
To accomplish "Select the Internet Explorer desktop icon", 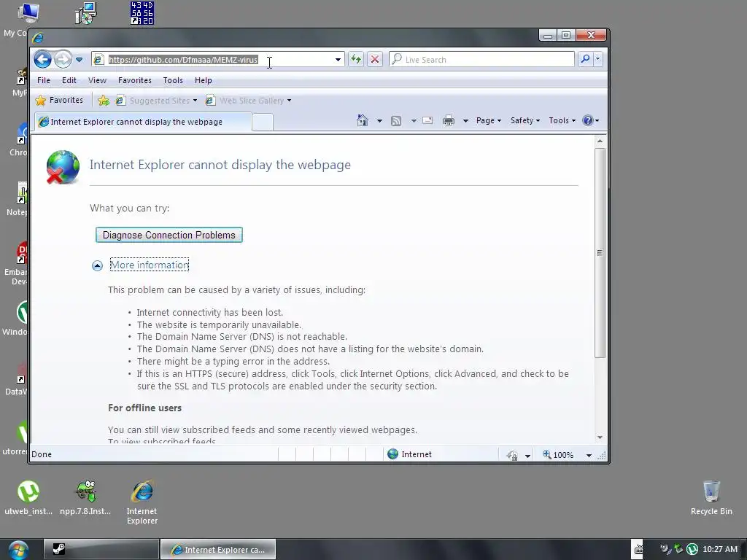I will coord(142,502).
